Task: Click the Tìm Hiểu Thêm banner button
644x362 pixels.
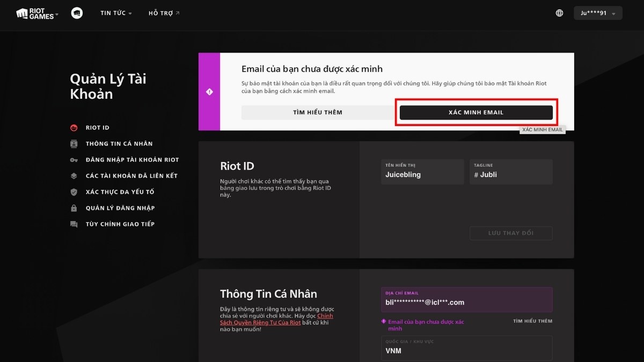Action: (317, 113)
